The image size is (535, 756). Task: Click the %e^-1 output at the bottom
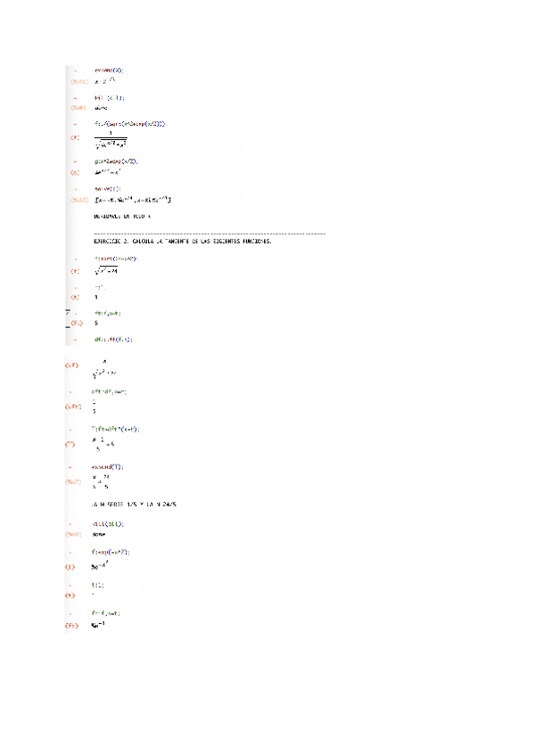[x=98, y=625]
